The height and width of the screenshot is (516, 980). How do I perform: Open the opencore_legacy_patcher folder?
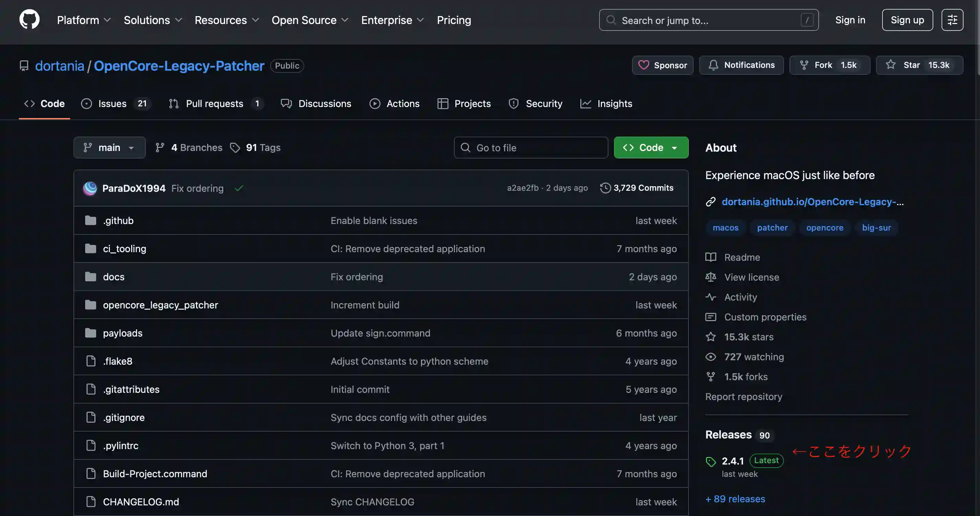pyautogui.click(x=160, y=305)
